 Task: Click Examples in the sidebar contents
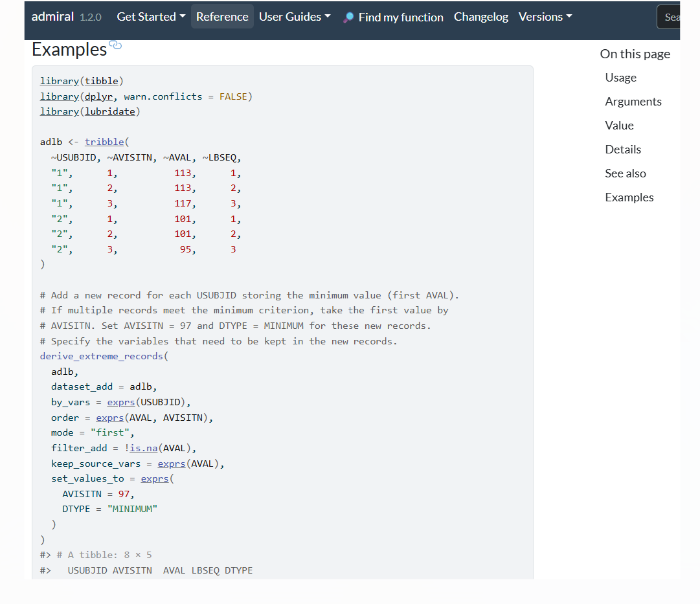[629, 197]
